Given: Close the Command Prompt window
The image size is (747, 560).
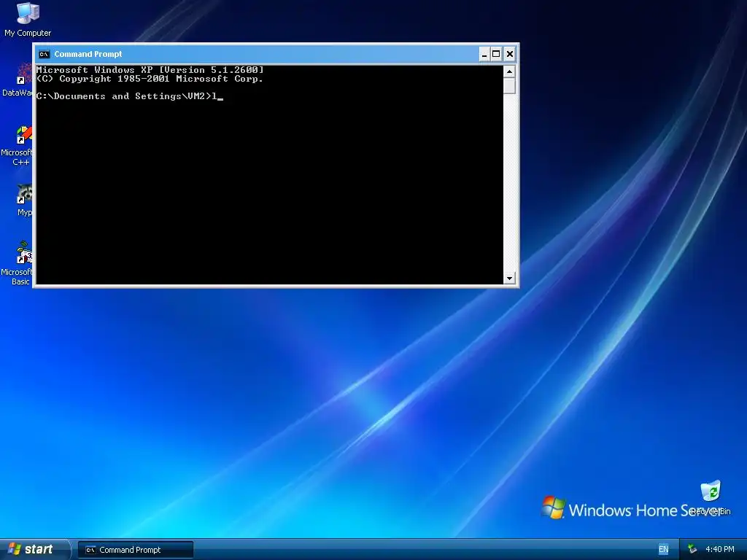Looking at the screenshot, I should [509, 54].
